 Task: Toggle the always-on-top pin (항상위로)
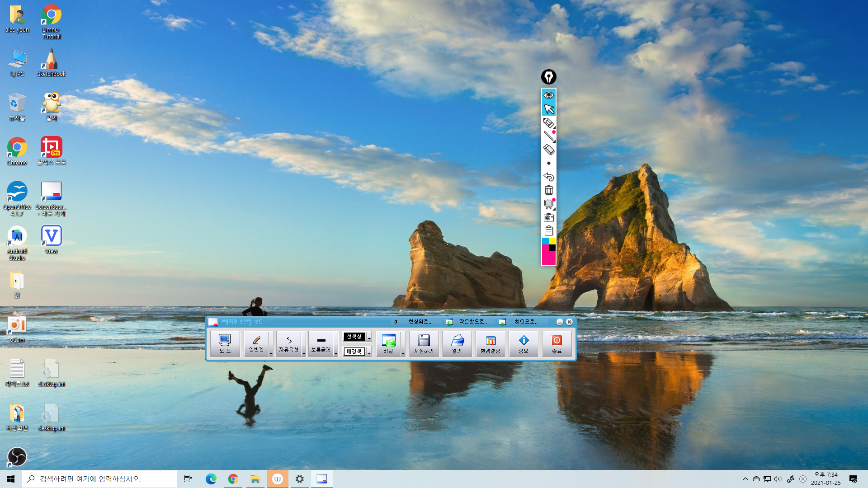414,322
